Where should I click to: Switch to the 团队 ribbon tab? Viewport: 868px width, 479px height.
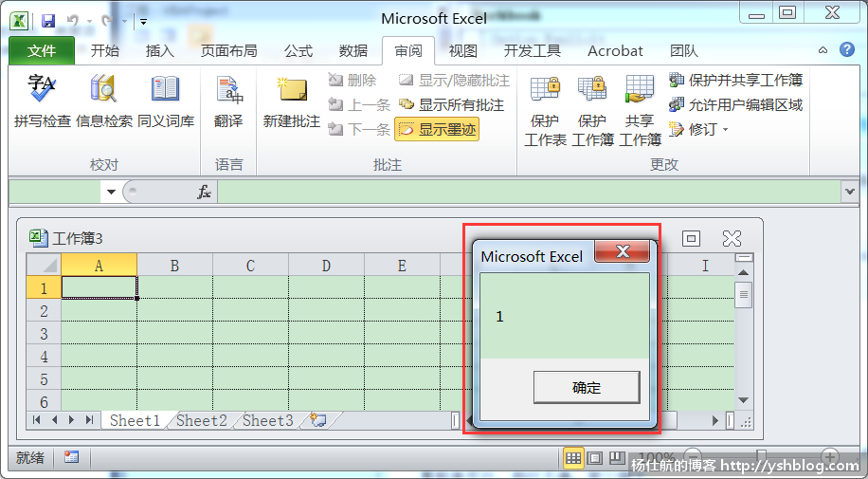click(683, 51)
